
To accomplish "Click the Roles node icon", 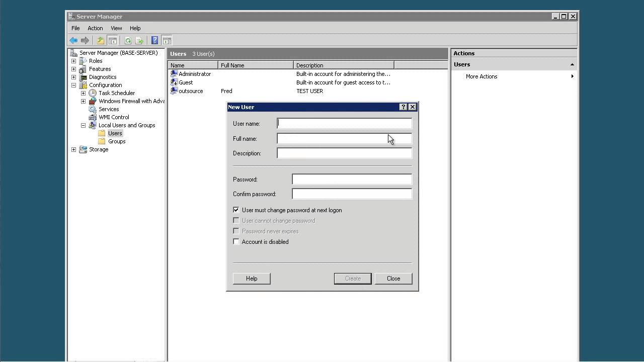I will (x=83, y=61).
